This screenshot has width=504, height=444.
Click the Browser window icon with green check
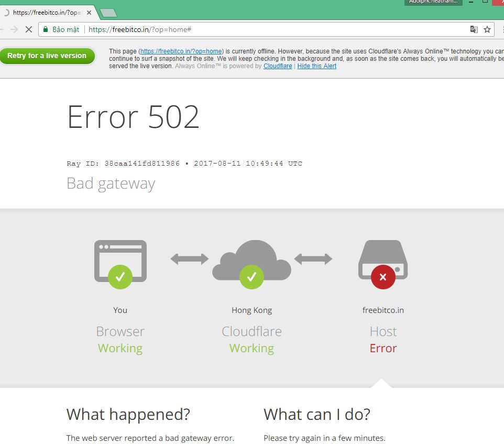120,264
